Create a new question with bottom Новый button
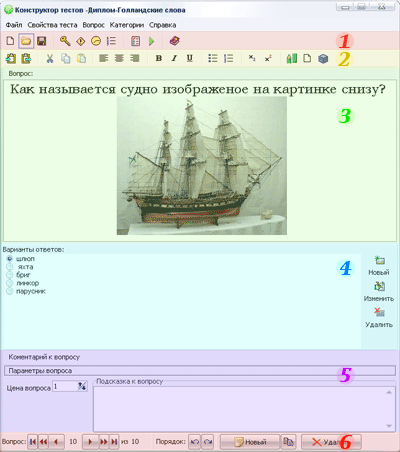Screen dimensions: 400x452 click(x=250, y=442)
